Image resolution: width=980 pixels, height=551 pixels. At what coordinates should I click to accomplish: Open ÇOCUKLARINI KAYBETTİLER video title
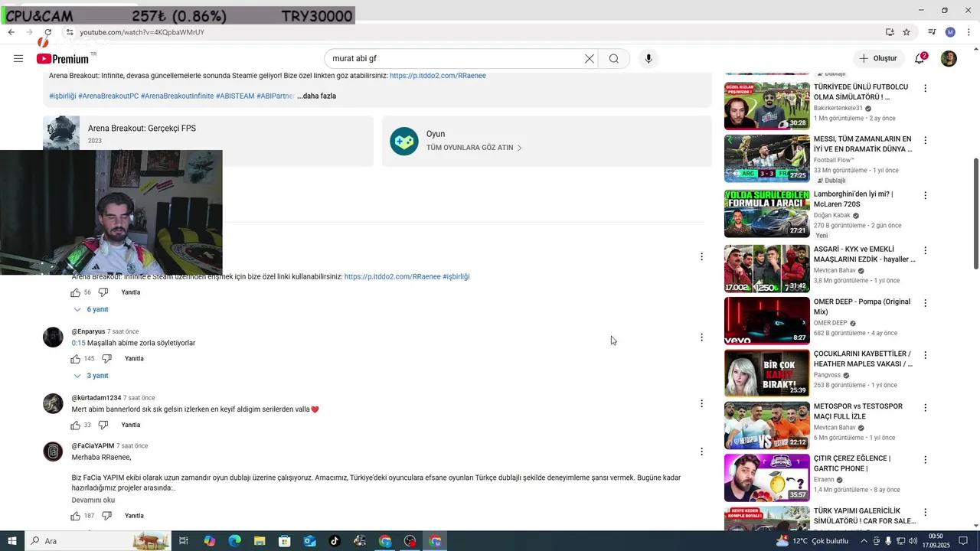click(x=863, y=359)
